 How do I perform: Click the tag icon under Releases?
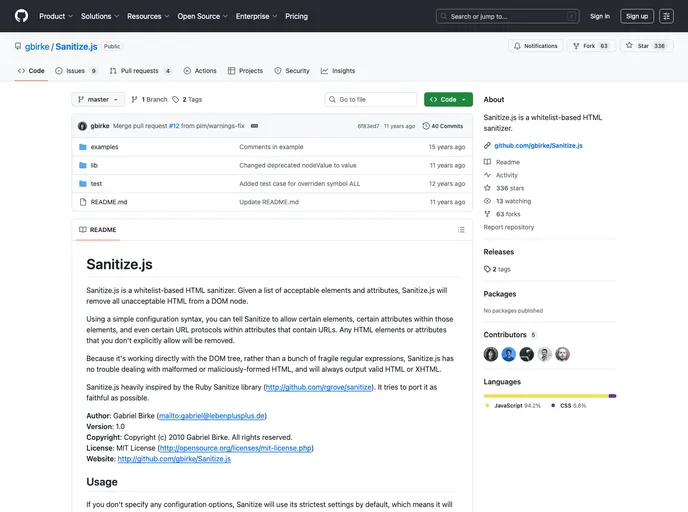click(x=487, y=269)
